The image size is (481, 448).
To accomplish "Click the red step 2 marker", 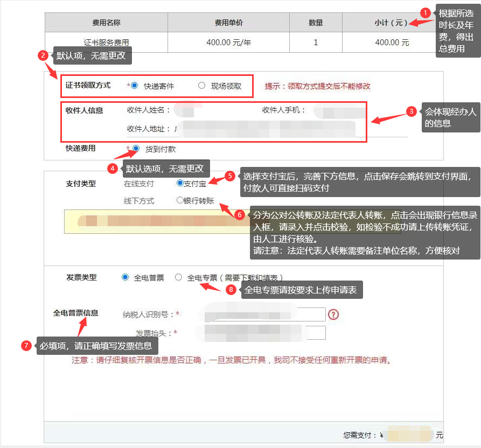I will point(43,55).
